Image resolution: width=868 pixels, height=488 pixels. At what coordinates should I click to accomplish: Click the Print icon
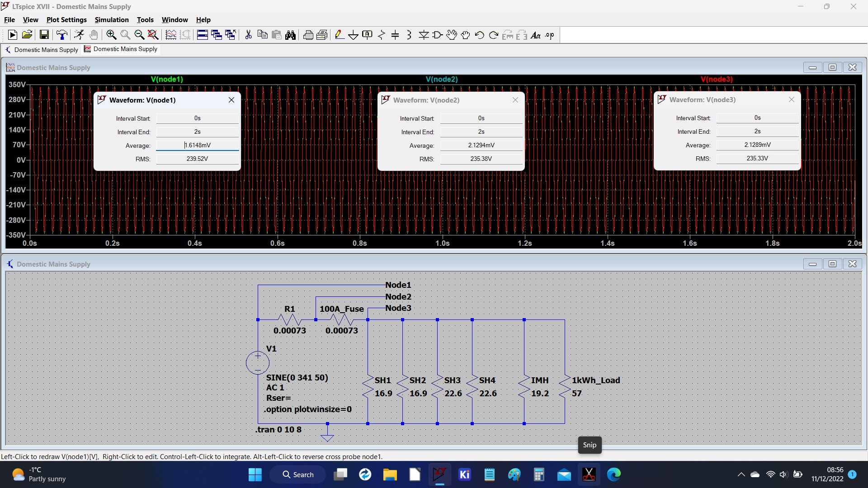click(308, 35)
